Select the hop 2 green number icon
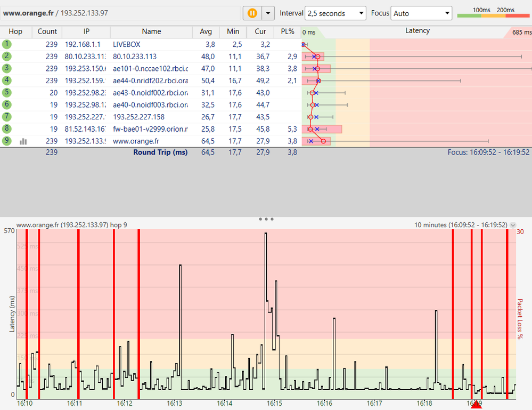The width and height of the screenshot is (532, 410). 6,57
